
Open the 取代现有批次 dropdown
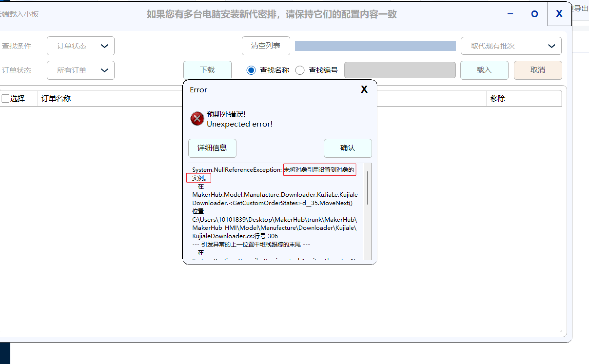tap(511, 46)
